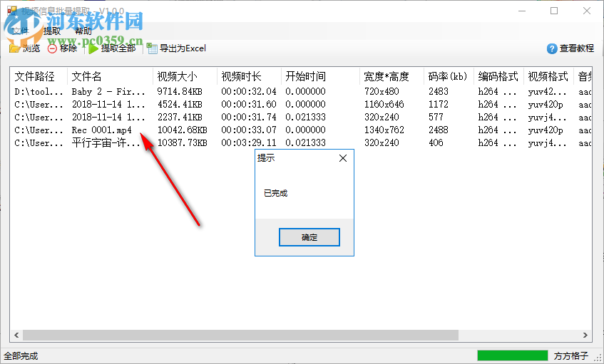
Task: Sort by 文件名 column header
Action: 110,76
